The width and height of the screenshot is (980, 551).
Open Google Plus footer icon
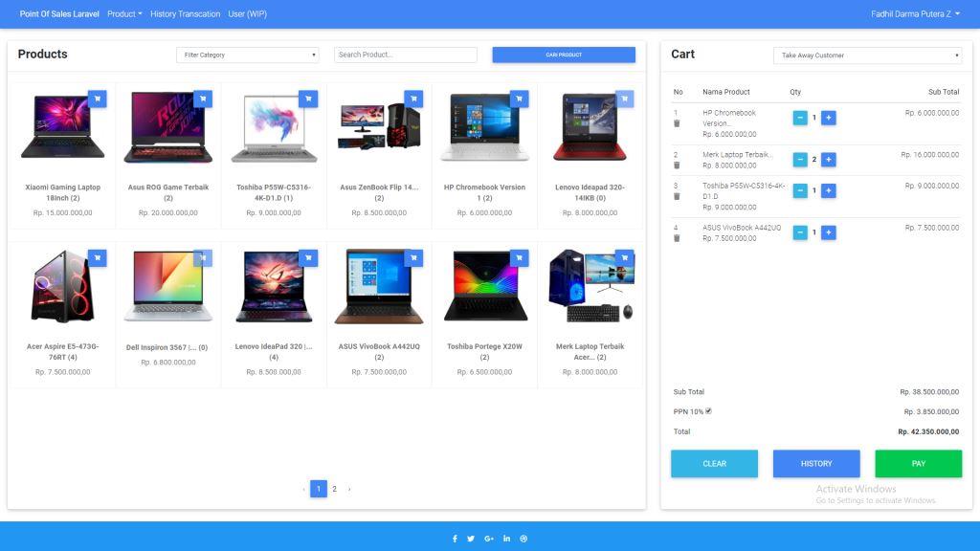[489, 539]
